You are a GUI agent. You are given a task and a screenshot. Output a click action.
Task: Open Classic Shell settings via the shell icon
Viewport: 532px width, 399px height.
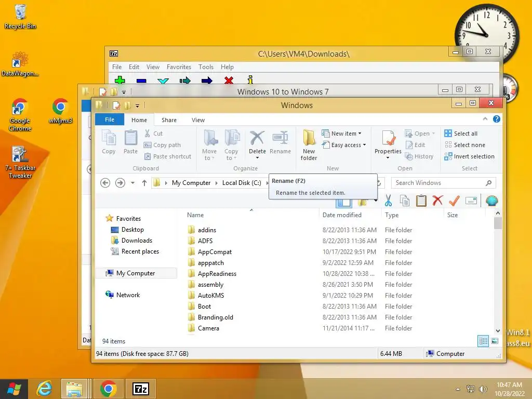click(491, 201)
